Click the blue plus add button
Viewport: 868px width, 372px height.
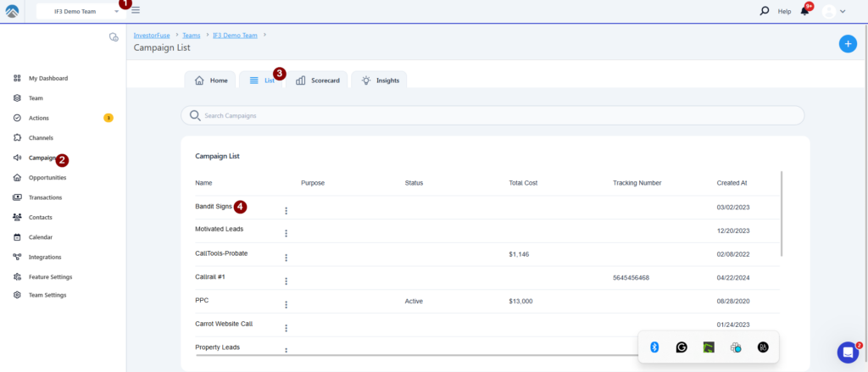[847, 44]
